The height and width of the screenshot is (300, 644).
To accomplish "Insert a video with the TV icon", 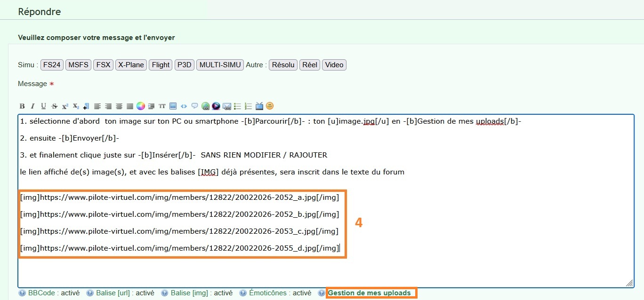I will (259, 106).
